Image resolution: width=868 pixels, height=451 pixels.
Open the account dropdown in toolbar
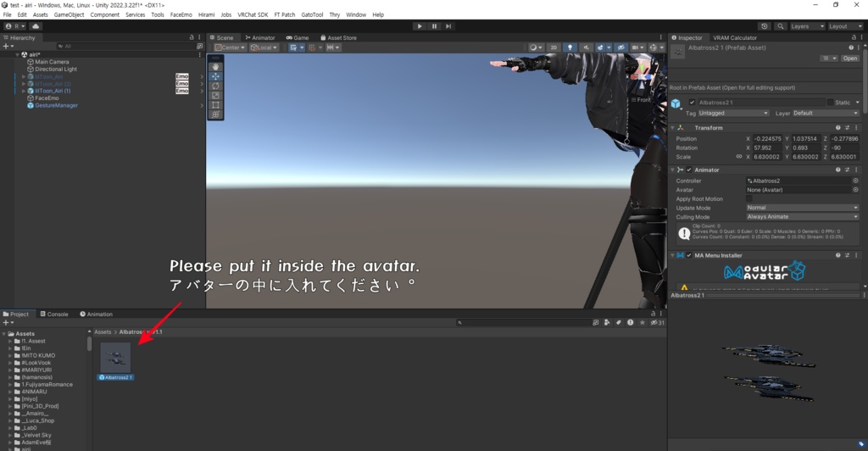click(15, 26)
